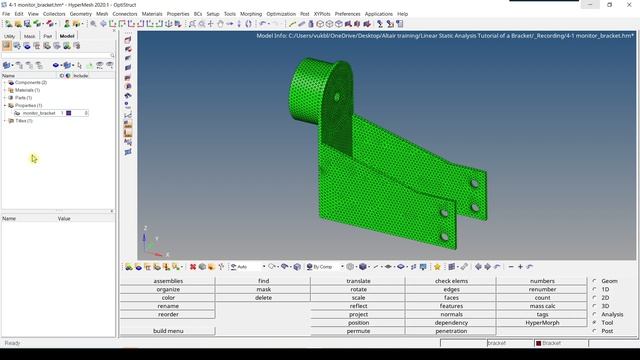
Task: Open the Geometry menu
Action: coord(80,14)
